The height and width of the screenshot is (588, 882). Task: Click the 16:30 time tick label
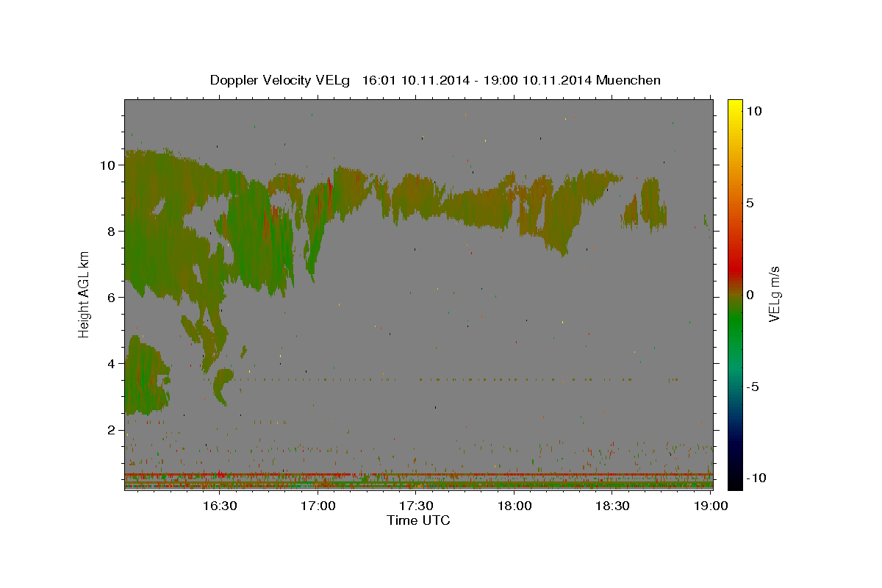220,506
